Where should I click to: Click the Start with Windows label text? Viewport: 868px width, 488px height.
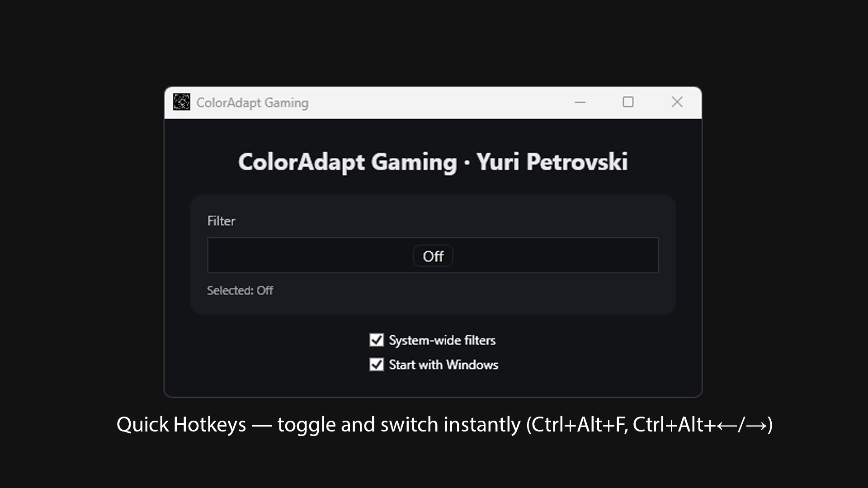pos(443,365)
